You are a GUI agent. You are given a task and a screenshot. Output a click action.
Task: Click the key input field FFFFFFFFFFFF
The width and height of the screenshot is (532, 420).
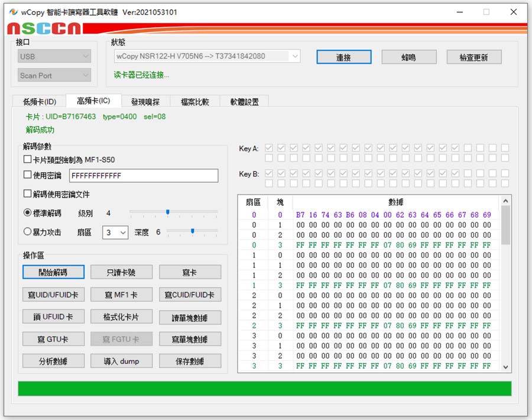pos(143,176)
